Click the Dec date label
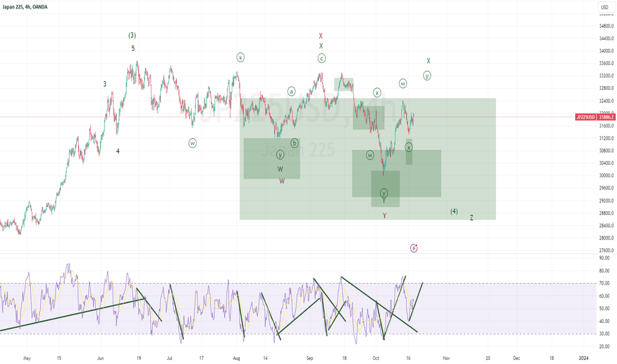Image resolution: width=617 pixels, height=364 pixels. click(x=516, y=358)
